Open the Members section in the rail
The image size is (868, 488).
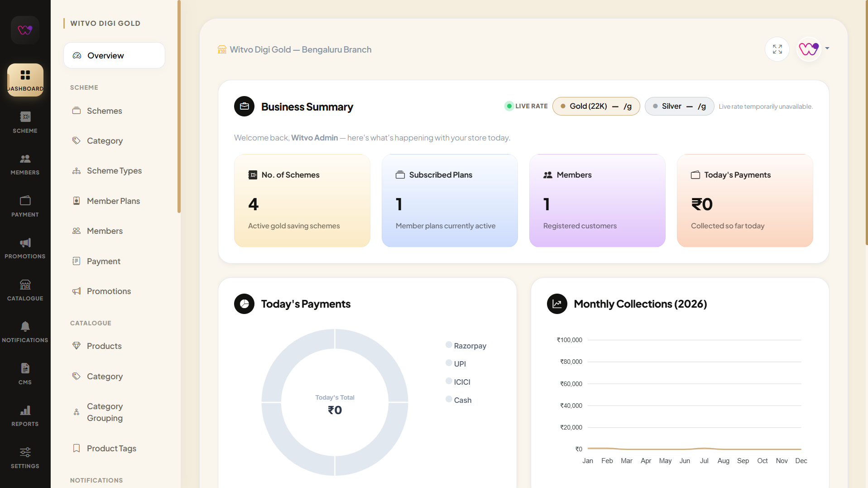[25, 164]
